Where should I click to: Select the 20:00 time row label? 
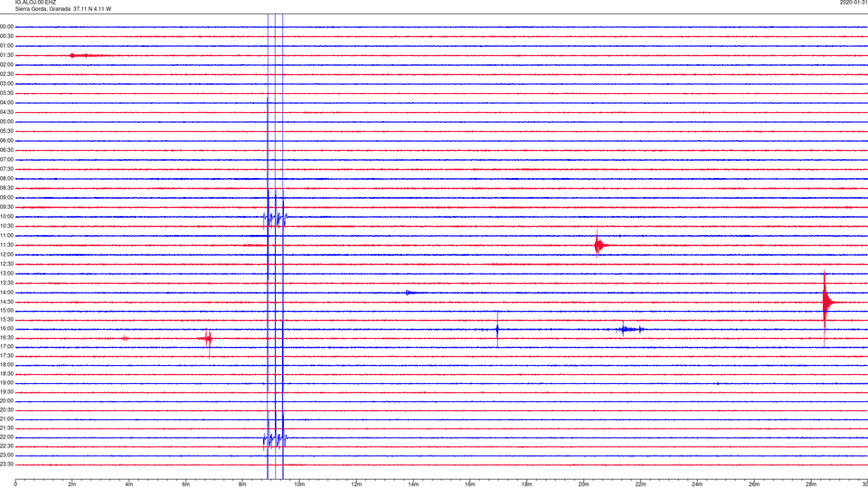6,401
